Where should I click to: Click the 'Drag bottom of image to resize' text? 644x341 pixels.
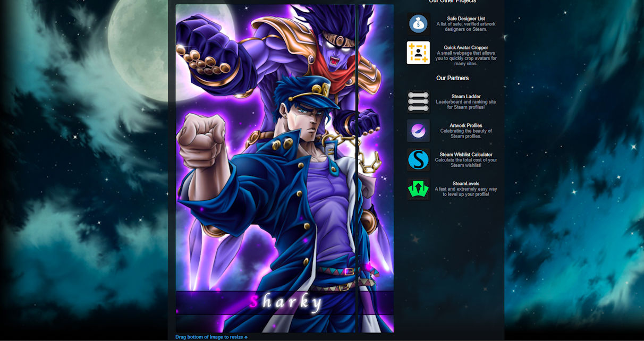point(211,337)
